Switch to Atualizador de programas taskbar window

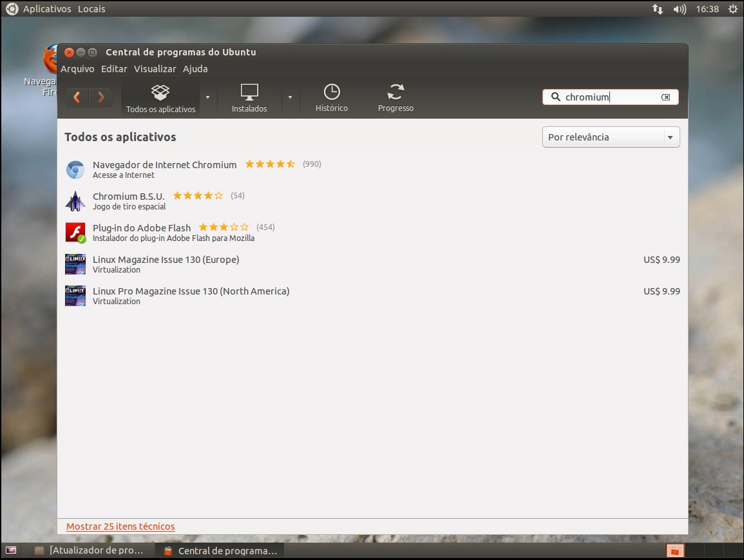coord(90,551)
